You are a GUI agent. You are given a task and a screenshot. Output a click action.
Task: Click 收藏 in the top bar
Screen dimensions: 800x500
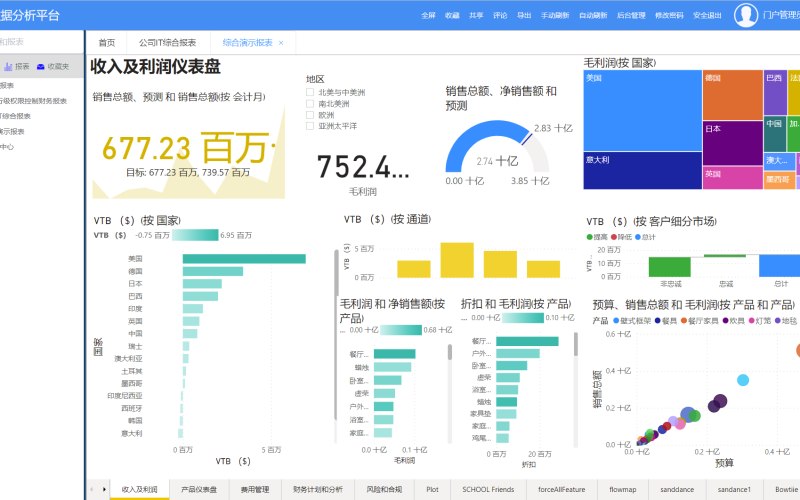tap(452, 15)
